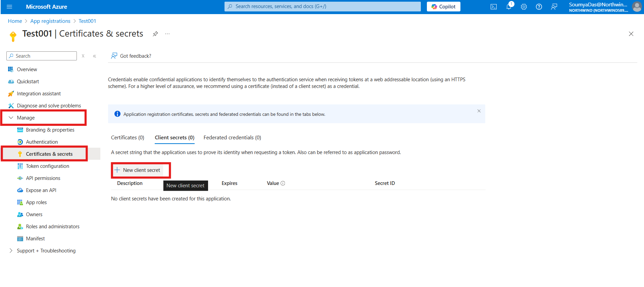Open the ellipsis more options menu
The image size is (644, 287).
coord(167,34)
